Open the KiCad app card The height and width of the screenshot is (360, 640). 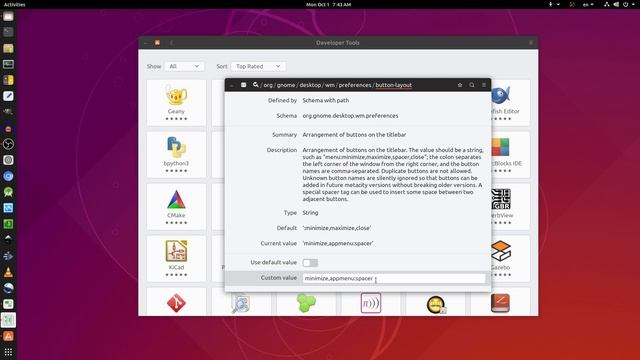point(176,258)
